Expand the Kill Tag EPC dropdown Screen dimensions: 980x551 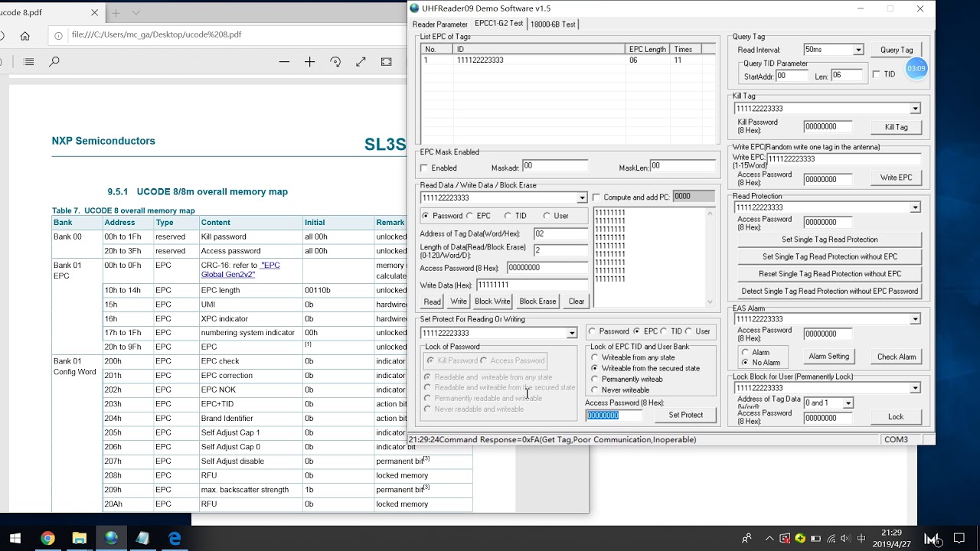click(915, 109)
